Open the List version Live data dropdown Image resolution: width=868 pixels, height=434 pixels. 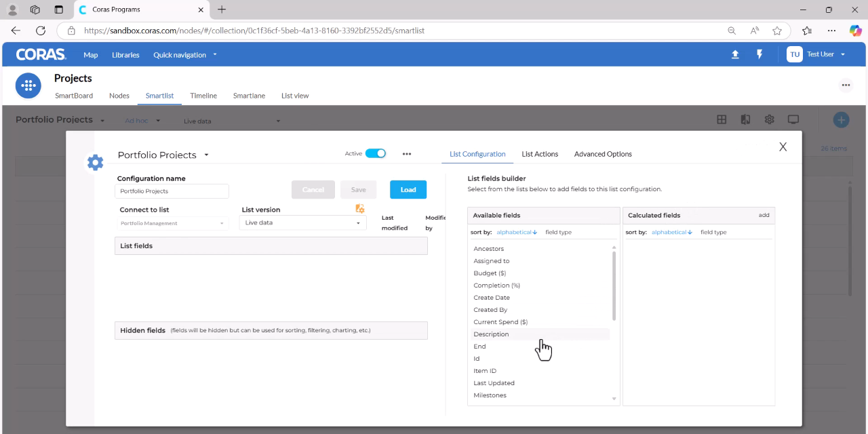[x=302, y=222]
